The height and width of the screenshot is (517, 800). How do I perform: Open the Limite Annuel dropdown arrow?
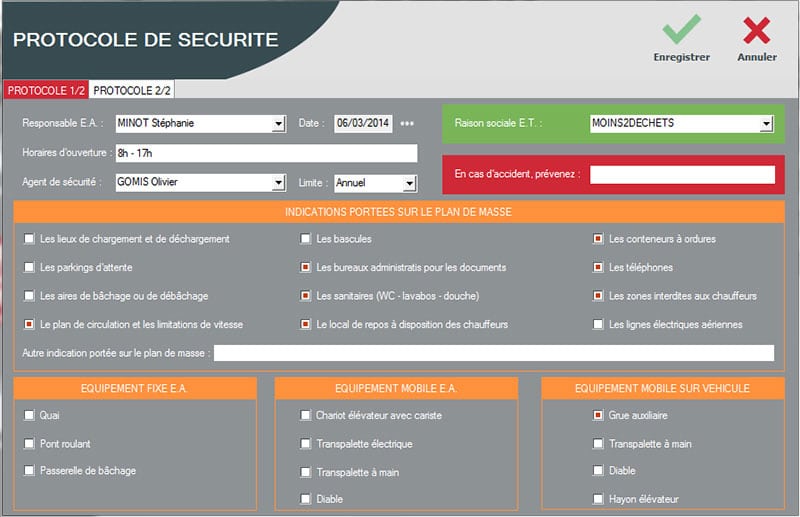tap(409, 183)
